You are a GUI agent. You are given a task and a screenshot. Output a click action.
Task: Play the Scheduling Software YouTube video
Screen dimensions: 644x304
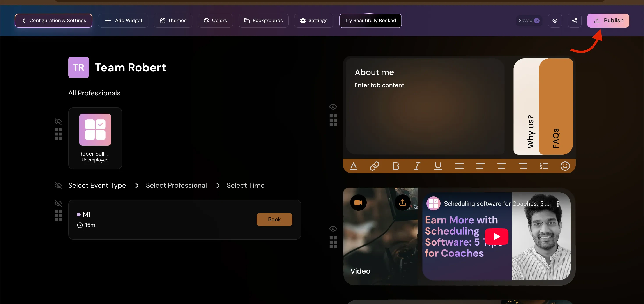pyautogui.click(x=497, y=237)
